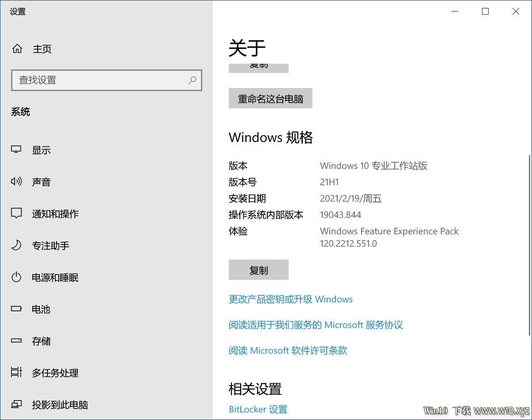Open the Microsoft 软件许可条款 link
This screenshot has height=420, width=532.
coord(288,351)
